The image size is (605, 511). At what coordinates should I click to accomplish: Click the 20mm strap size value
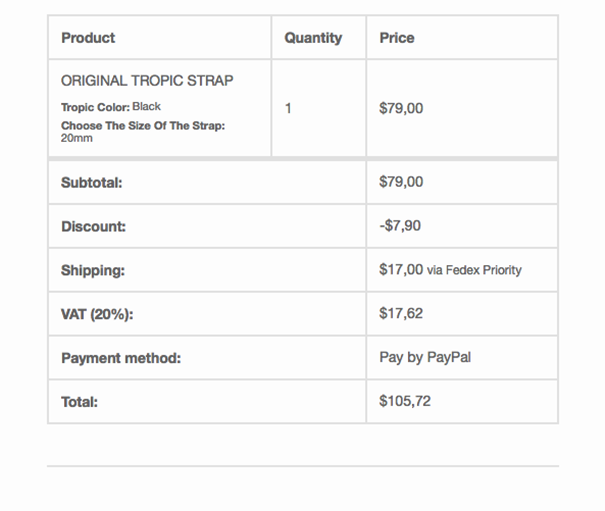point(76,138)
